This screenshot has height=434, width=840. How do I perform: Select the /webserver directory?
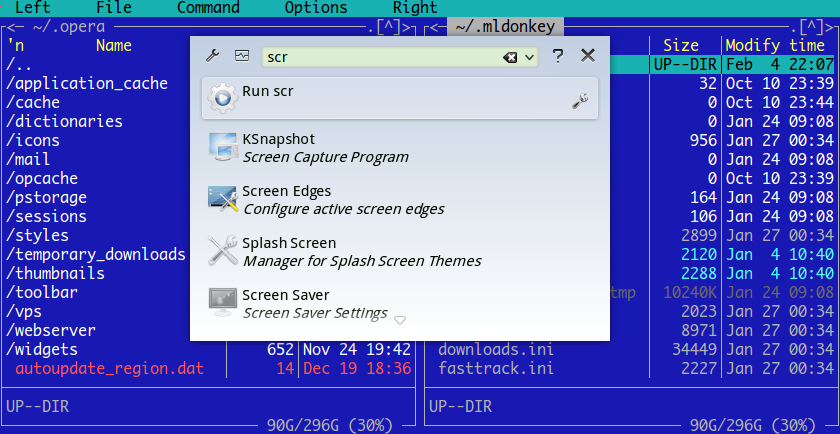coord(51,331)
